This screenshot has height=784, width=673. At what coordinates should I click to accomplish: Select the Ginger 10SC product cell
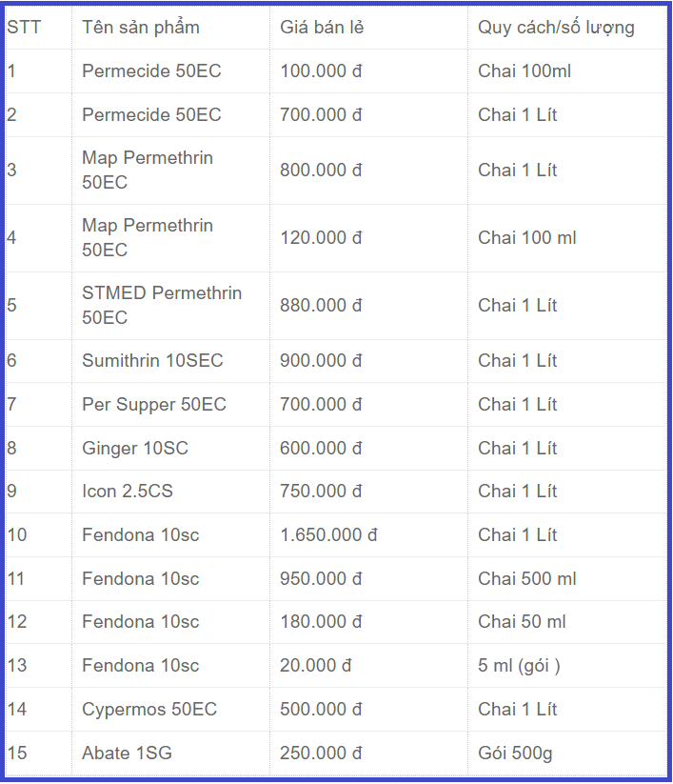click(135, 448)
